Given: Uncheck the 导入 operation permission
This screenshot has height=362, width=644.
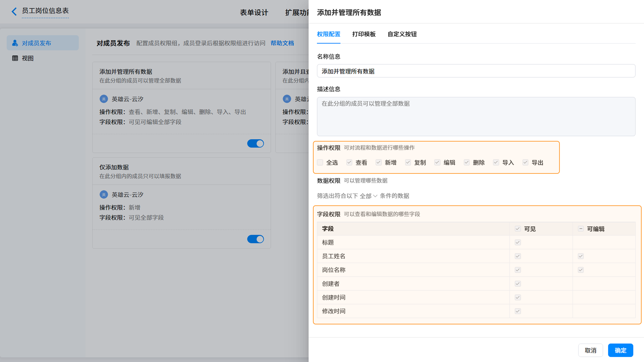Looking at the screenshot, I should pyautogui.click(x=496, y=163).
